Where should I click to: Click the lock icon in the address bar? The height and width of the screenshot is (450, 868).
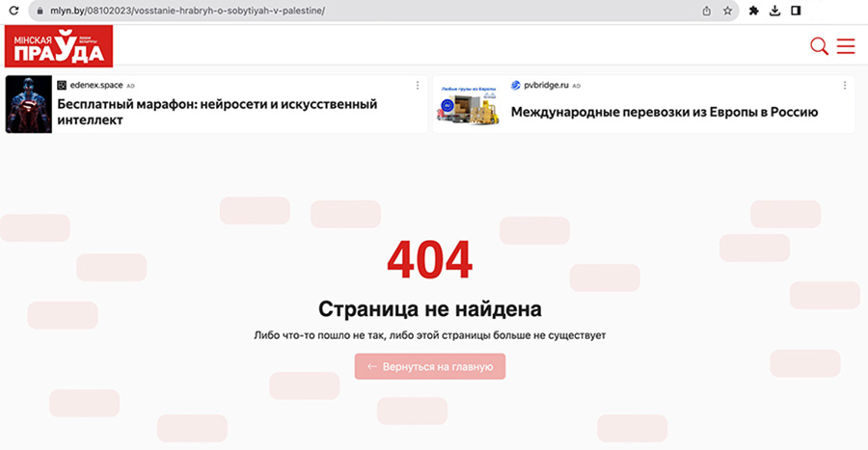[39, 11]
